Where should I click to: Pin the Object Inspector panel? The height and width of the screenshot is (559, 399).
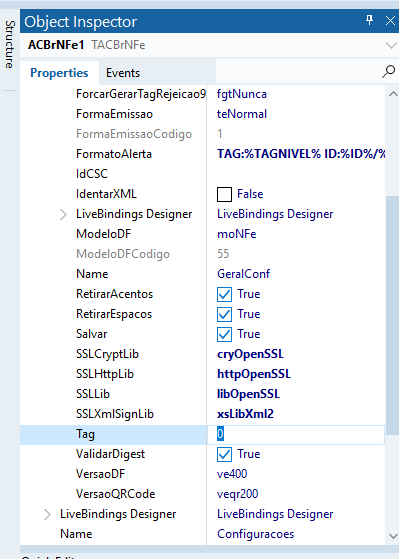(369, 21)
